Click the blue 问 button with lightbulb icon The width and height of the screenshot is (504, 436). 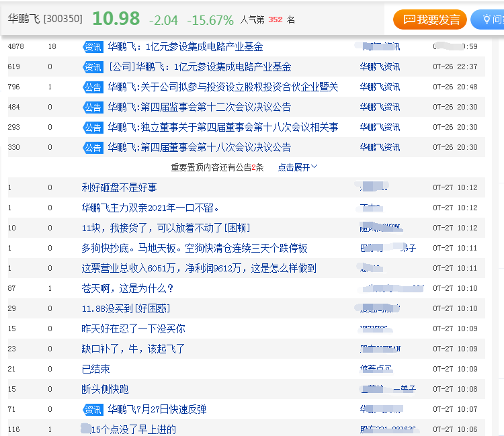(x=488, y=19)
